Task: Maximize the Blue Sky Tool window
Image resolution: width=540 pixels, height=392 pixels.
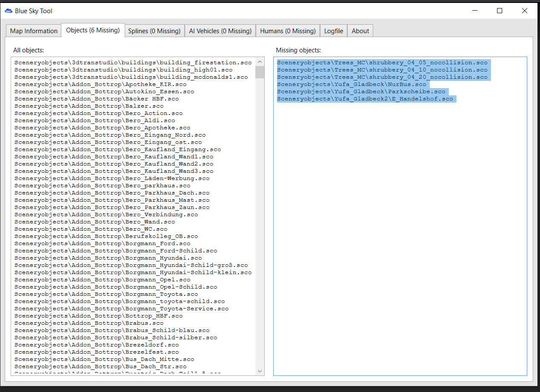Action: pos(500,11)
